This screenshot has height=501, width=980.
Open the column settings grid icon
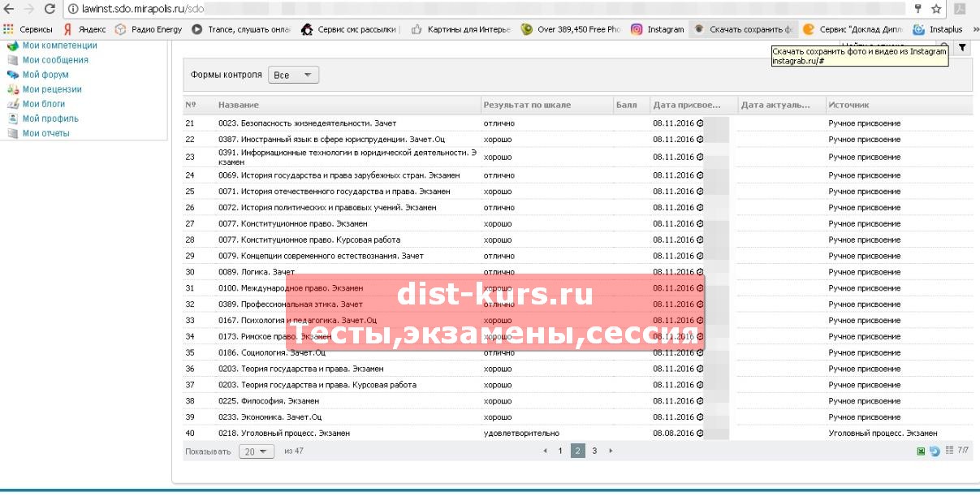coord(949,451)
